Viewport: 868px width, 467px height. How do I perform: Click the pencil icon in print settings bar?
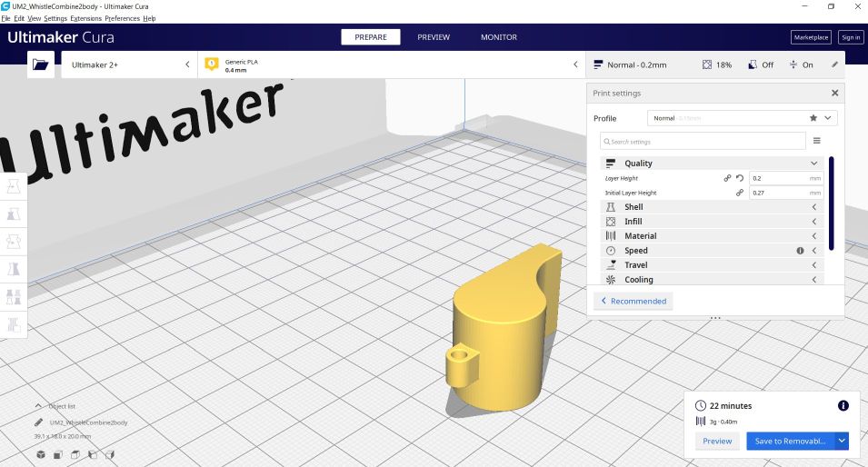(x=834, y=65)
